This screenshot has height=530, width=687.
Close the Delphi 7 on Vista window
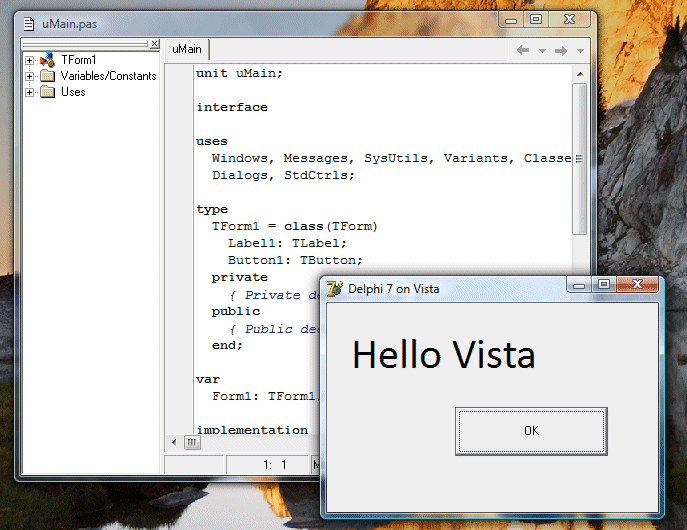click(637, 285)
